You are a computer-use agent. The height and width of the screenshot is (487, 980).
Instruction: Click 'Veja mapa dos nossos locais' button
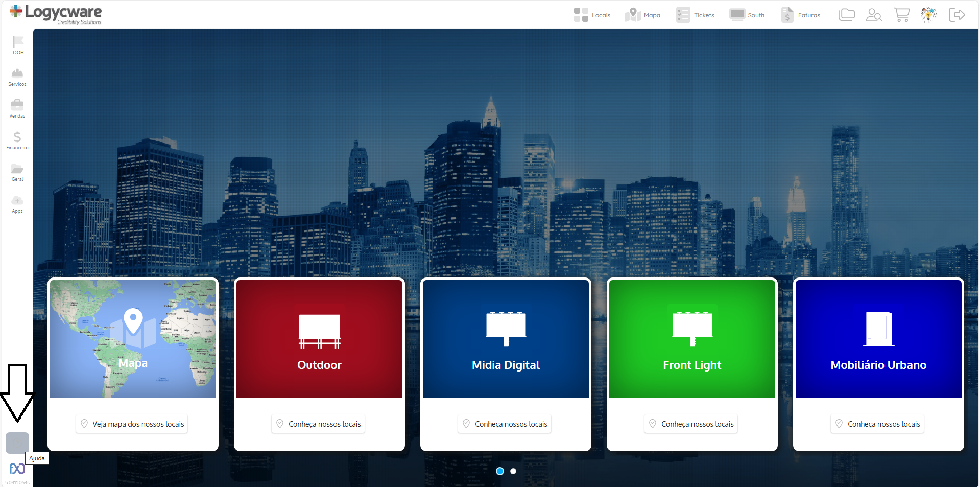tap(132, 424)
